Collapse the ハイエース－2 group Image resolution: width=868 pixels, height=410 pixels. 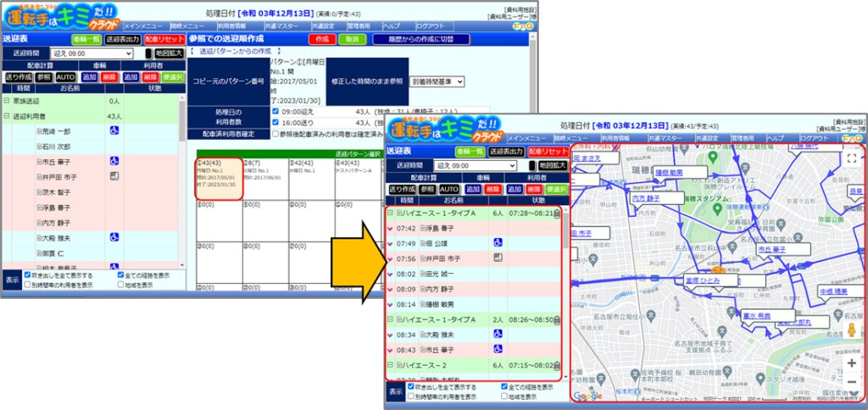coord(390,366)
